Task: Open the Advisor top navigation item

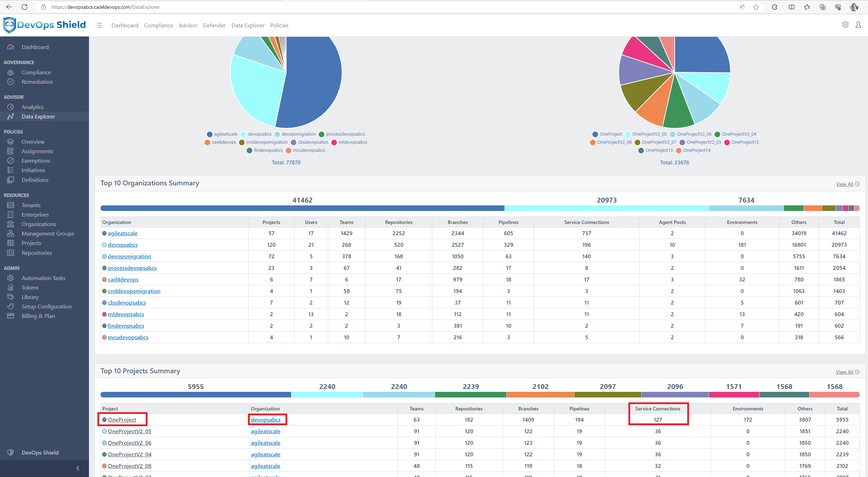Action: 188,25
